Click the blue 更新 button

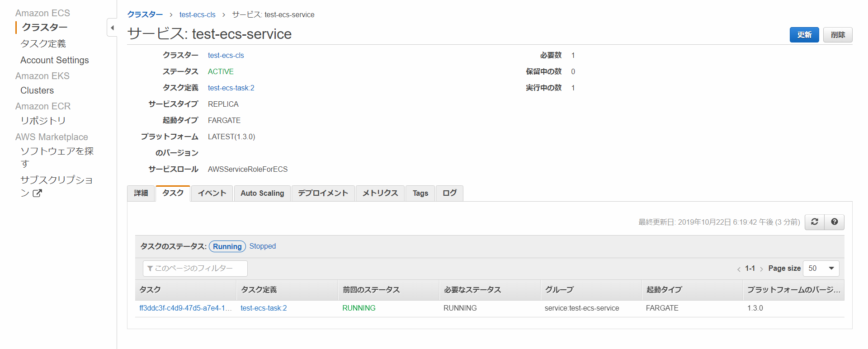pos(804,35)
